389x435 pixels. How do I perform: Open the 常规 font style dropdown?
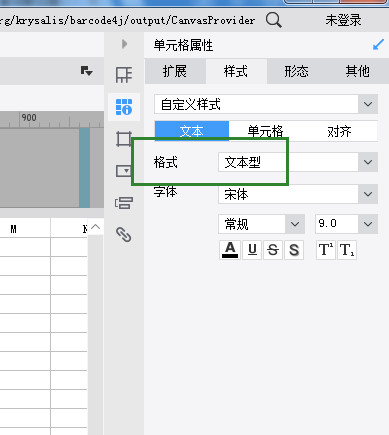261,224
